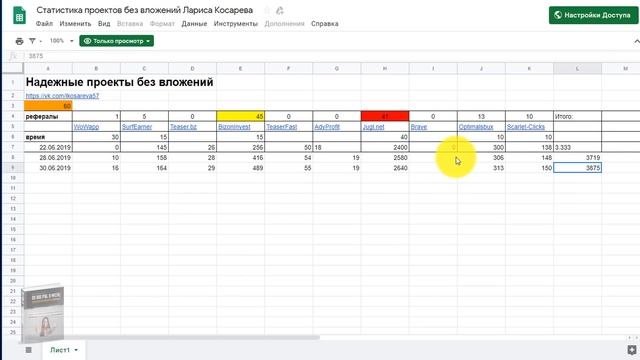Open the Optimalsbux link
Screen dimensions: 640x360
click(476, 127)
